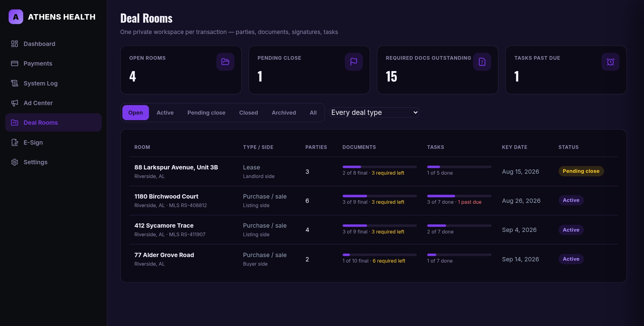Viewport: 644px width, 326px height.
Task: Click '2 of 7 done' tasks text
Action: (440, 232)
